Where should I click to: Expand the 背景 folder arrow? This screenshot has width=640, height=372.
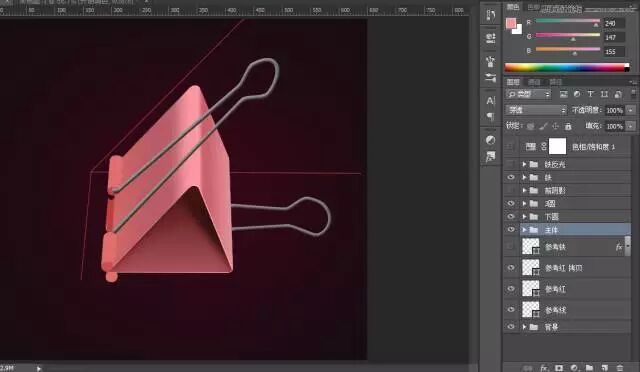pyautogui.click(x=524, y=327)
